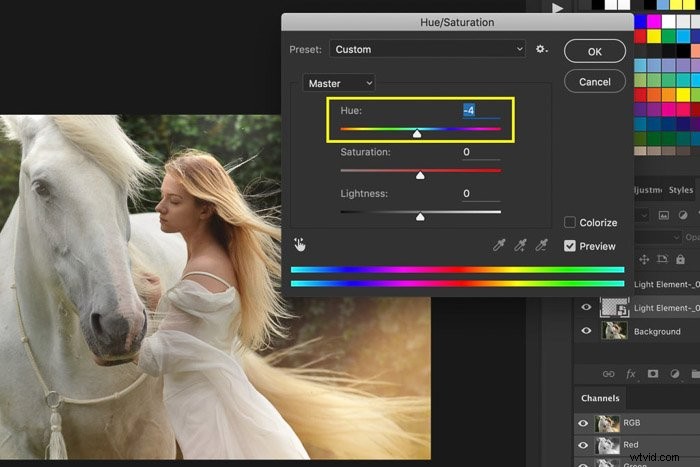The image size is (700, 467).
Task: Toggle visibility of the Red channel
Action: click(x=583, y=445)
